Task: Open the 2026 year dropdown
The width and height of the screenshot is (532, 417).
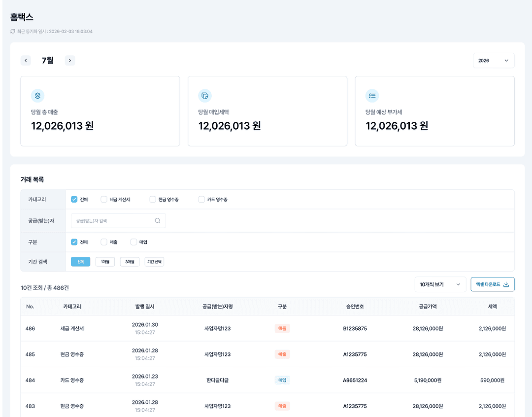Action: pyautogui.click(x=494, y=61)
